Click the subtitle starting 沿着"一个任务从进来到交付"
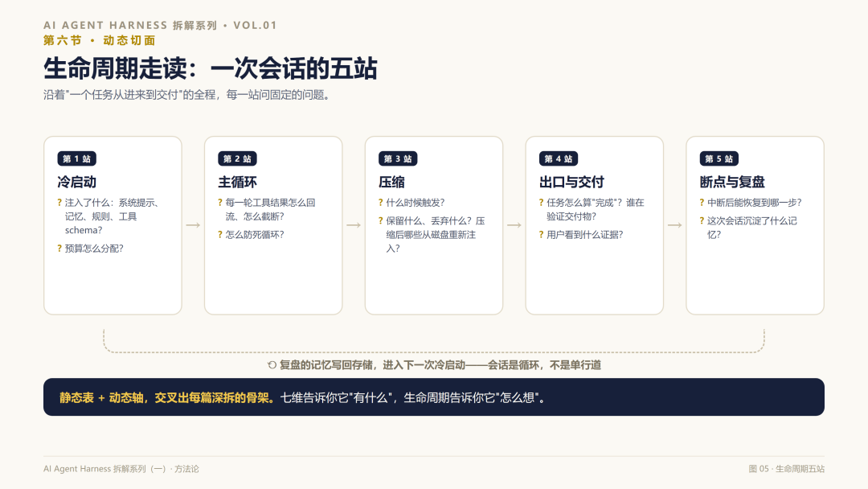The image size is (868, 489). (x=189, y=95)
